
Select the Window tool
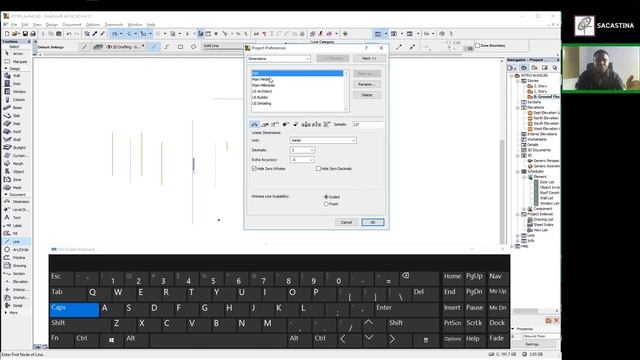click(16, 91)
